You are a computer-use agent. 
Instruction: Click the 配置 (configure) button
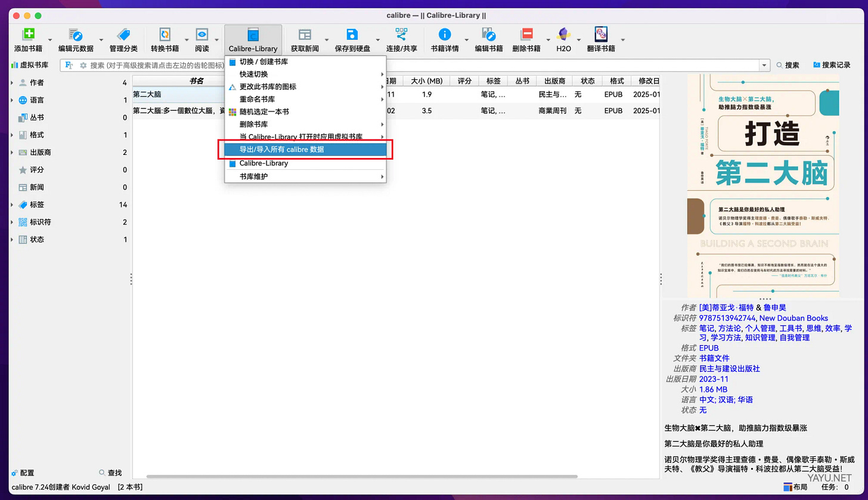[x=23, y=473]
